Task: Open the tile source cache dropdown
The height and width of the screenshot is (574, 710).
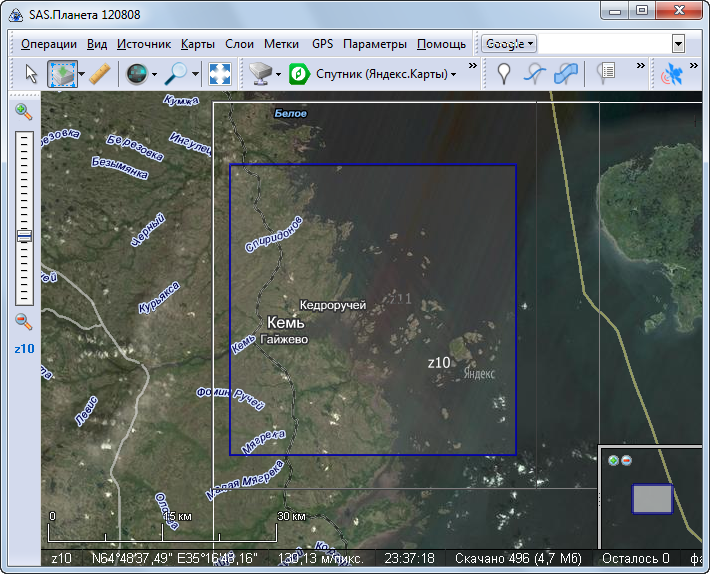Action: 264,73
